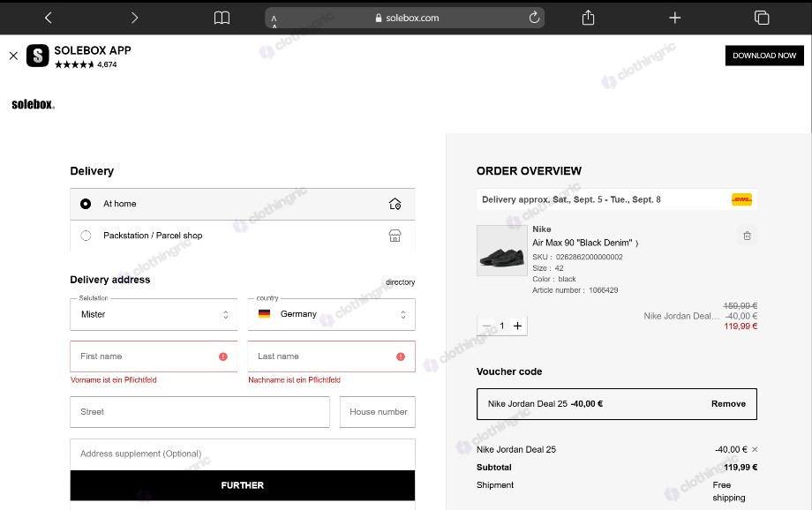Screen dimensions: 812x510
Task: Focus the Last name field
Action: 332,356
